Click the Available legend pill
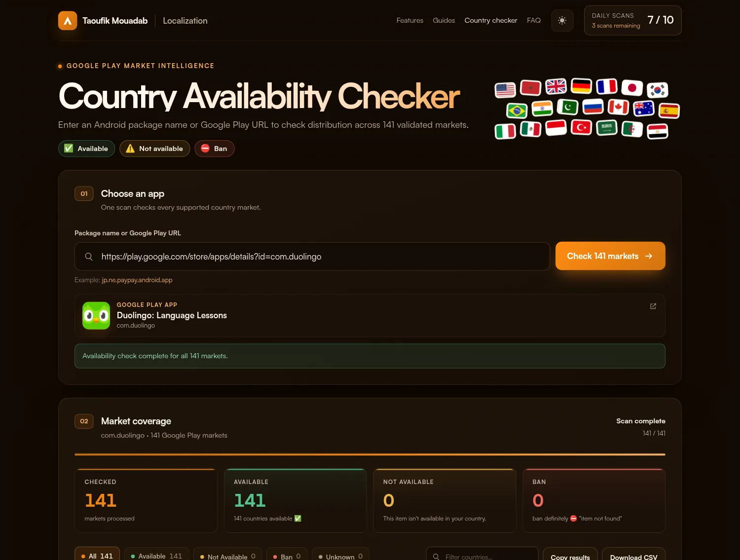The width and height of the screenshot is (740, 560). 86,149
